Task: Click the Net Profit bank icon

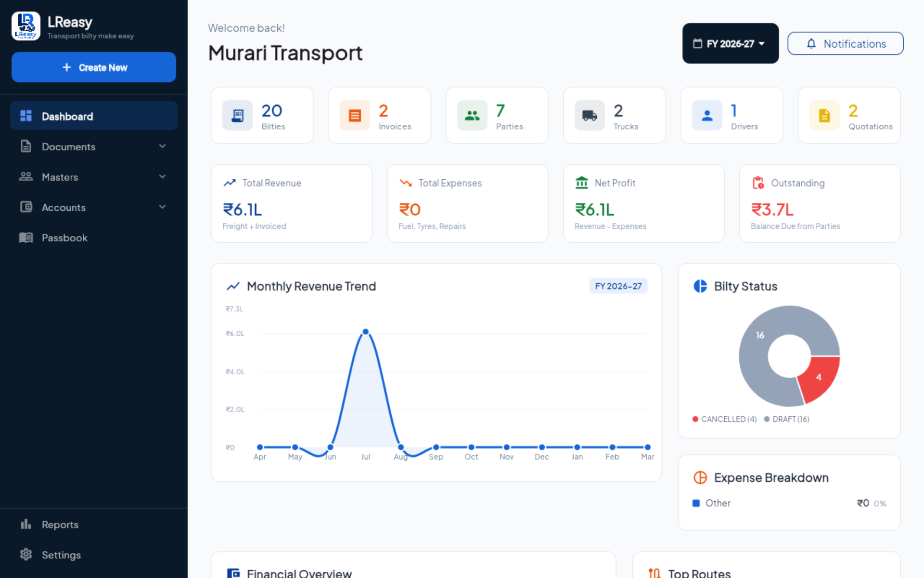Action: (x=582, y=183)
